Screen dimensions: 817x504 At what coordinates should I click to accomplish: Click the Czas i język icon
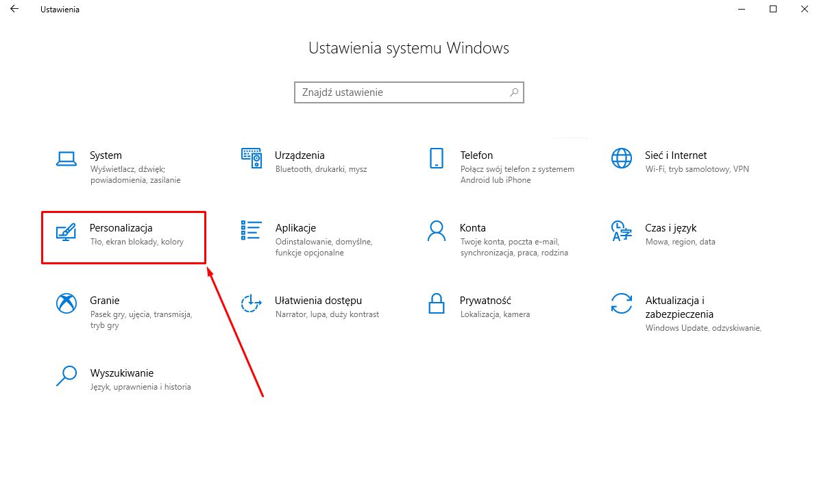coord(622,231)
